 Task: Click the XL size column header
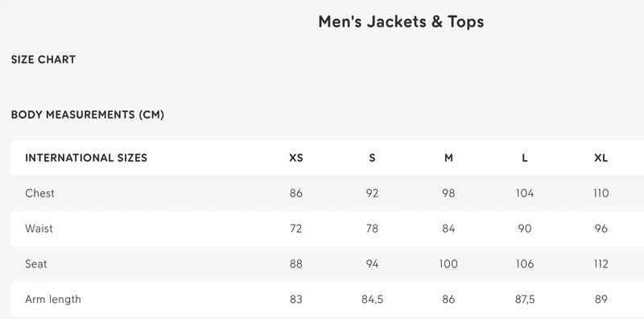601,158
